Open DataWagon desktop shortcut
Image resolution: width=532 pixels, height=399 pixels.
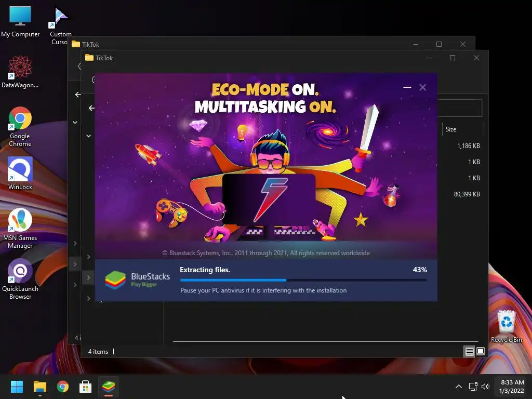20,72
